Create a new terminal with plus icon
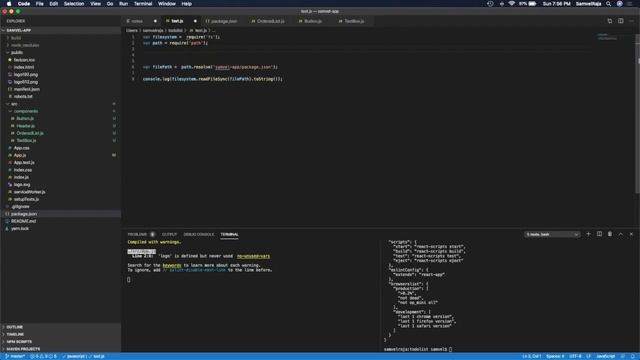This screenshot has width=640, height=360. pos(588,234)
